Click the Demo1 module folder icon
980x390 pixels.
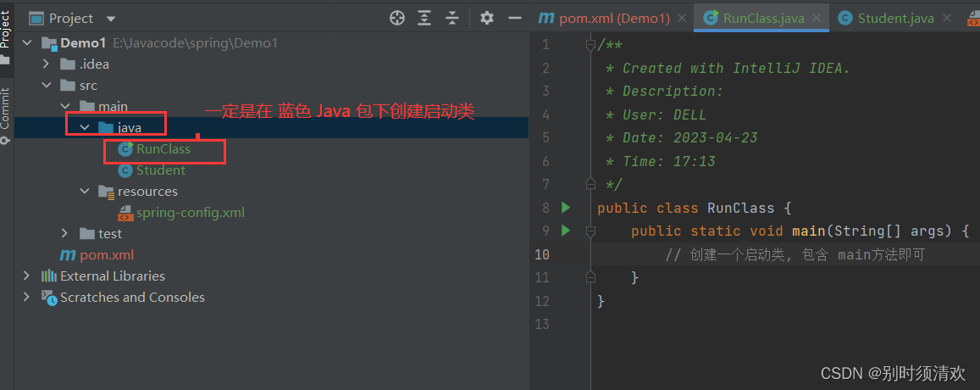point(49,44)
